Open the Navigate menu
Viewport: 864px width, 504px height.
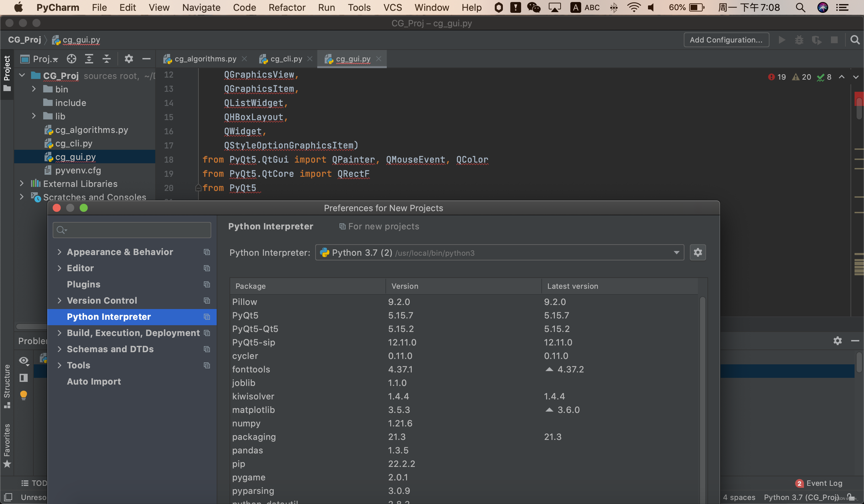pos(201,7)
